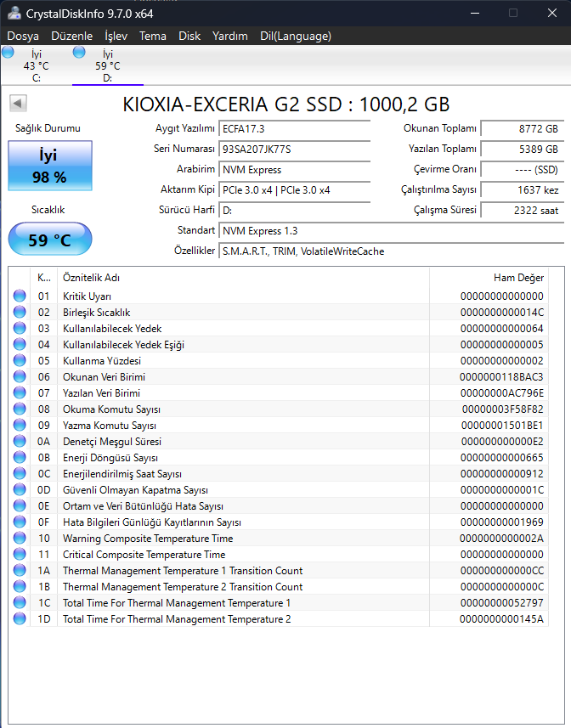The image size is (571, 728).
Task: Click the Arabirim field NVM Express
Action: (294, 169)
